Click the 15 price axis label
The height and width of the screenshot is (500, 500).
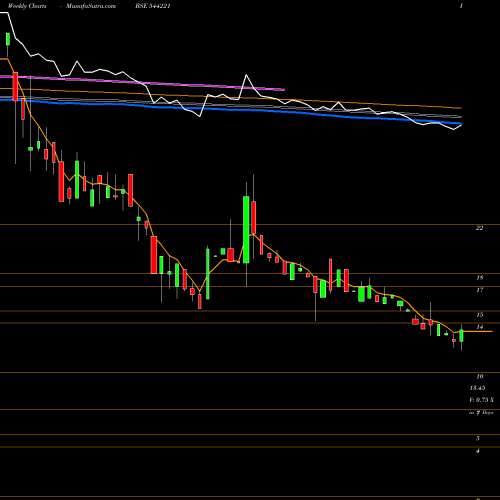[x=479, y=315]
